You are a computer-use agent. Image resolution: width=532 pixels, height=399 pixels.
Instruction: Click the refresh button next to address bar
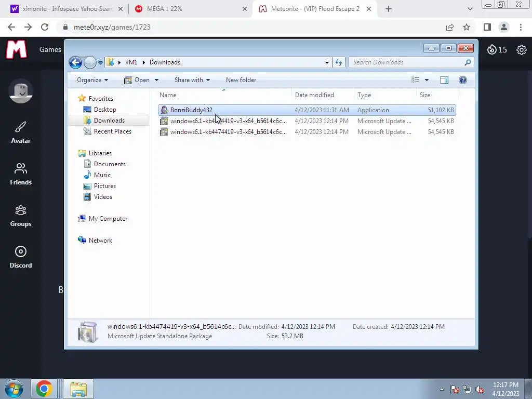click(x=339, y=62)
